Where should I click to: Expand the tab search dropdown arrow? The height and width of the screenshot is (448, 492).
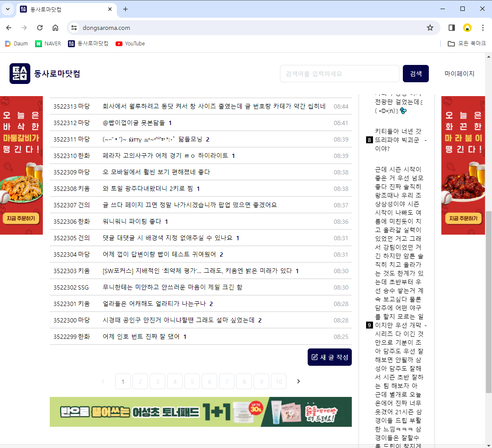click(8, 9)
